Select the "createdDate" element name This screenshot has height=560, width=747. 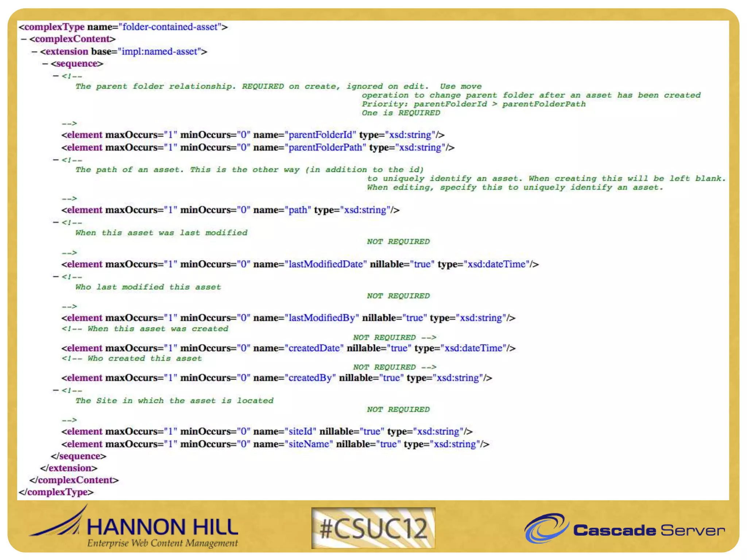[x=314, y=348]
